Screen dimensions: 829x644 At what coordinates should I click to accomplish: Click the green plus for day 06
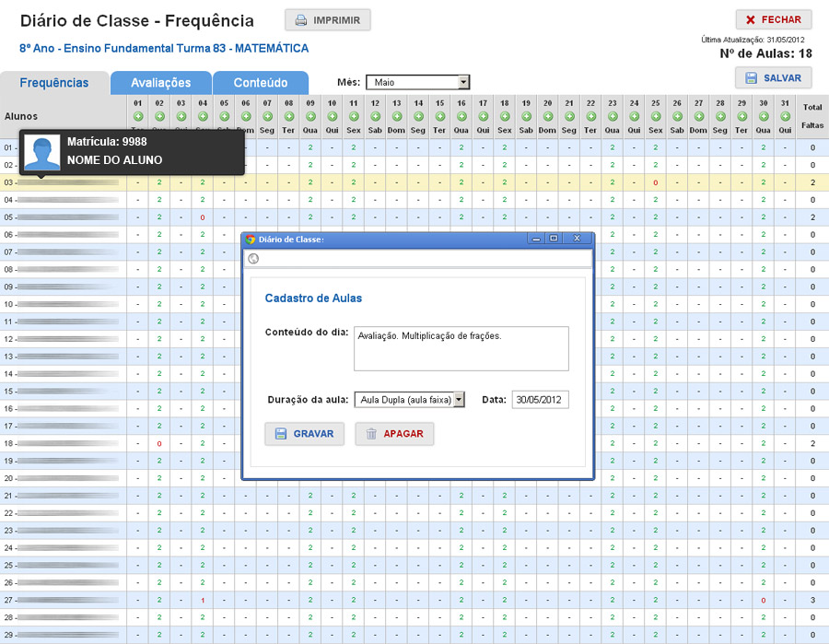246,116
